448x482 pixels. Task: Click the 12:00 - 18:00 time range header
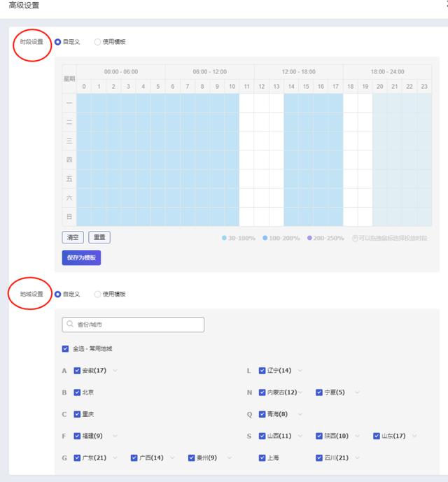click(299, 71)
